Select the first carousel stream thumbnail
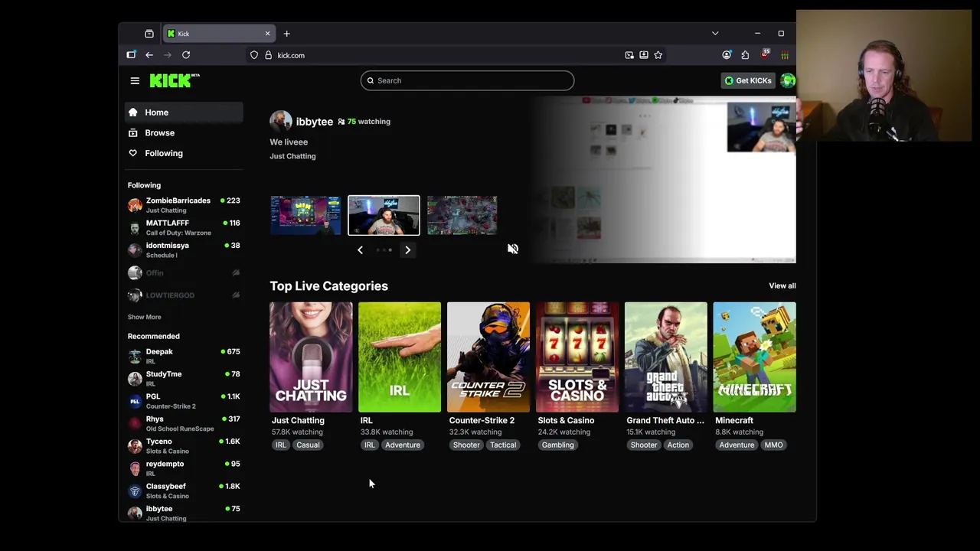The image size is (980, 551). (305, 215)
